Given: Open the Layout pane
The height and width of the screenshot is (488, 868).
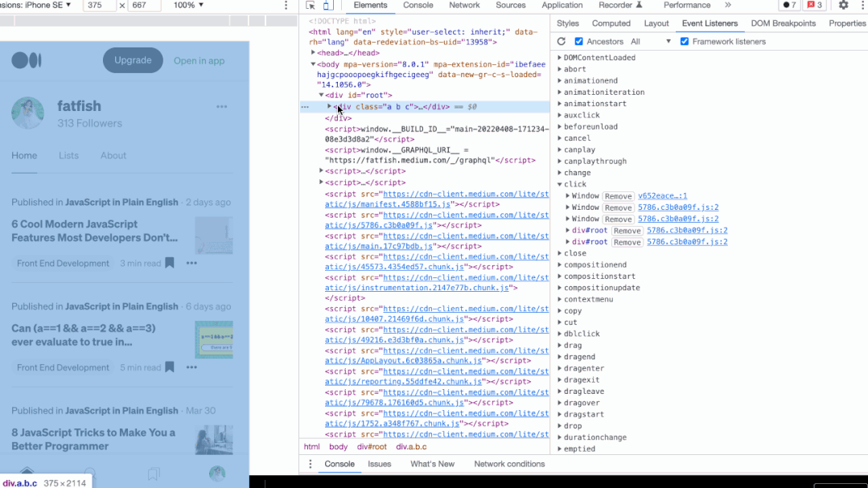Looking at the screenshot, I should (x=656, y=23).
